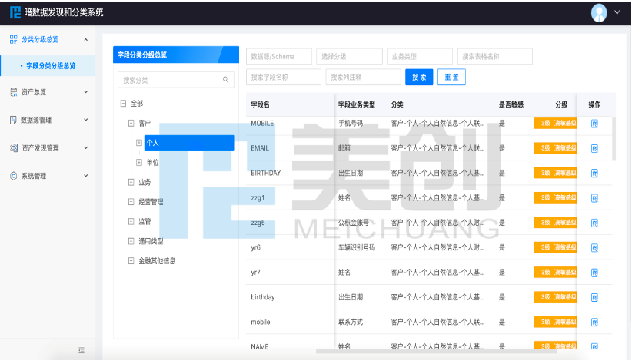This screenshot has width=632, height=364.
Task: Click vertical scrollbar at table right
Action: [x=614, y=139]
